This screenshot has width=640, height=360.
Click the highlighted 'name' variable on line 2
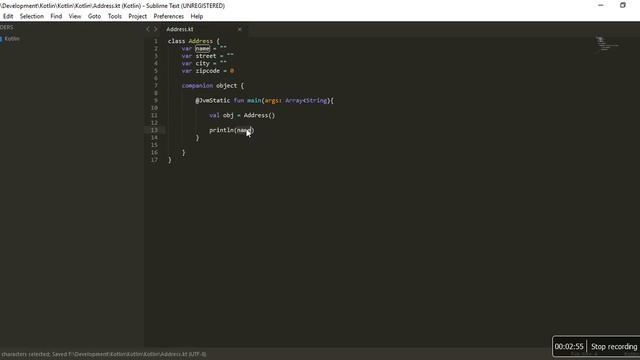coord(202,49)
